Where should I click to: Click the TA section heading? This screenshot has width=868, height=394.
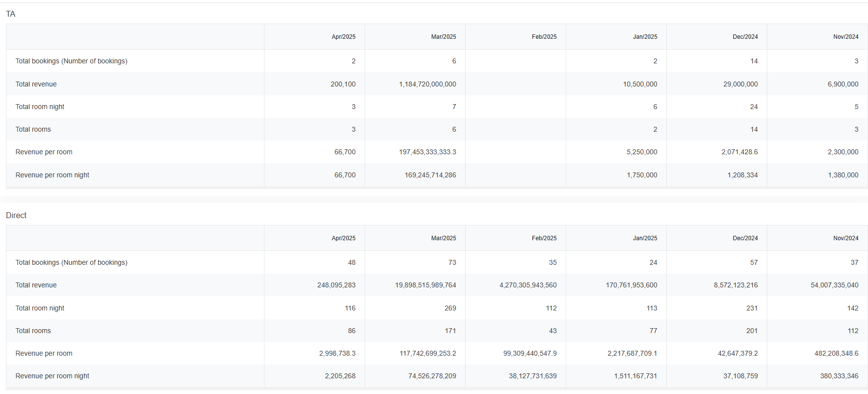11,14
